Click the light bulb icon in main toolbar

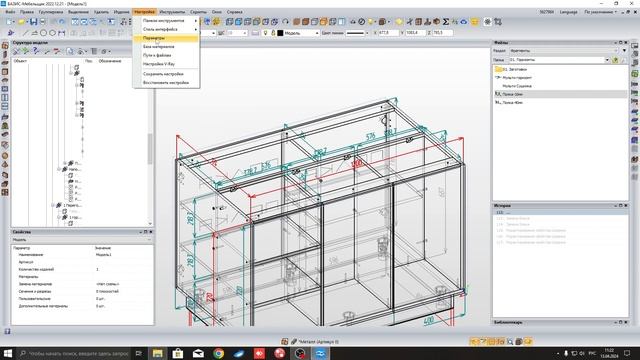[x=371, y=22]
